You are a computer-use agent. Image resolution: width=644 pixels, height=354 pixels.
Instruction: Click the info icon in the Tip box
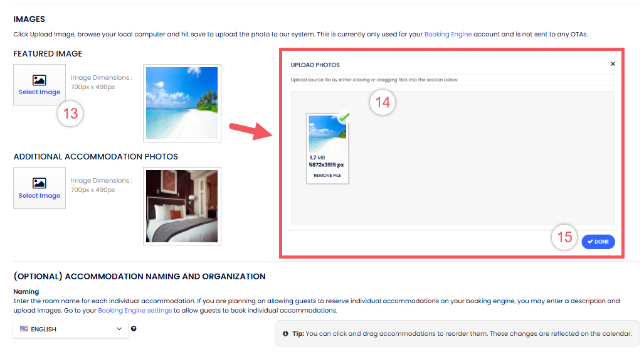[285, 333]
